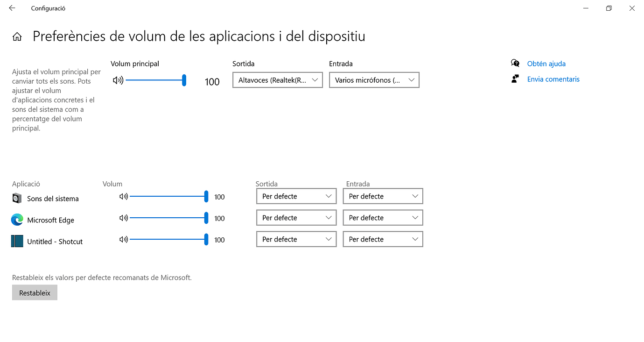Open the Obtén ajuda link
This screenshot has width=644, height=342.
[x=546, y=64]
